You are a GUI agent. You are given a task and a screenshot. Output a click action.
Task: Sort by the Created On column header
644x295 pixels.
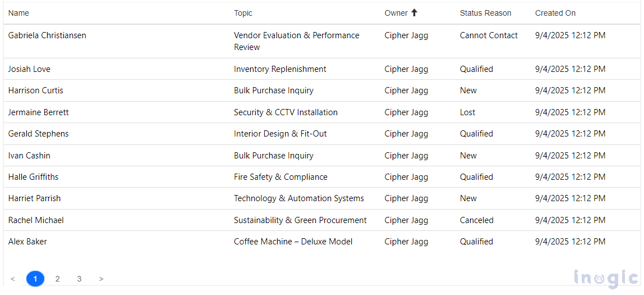(555, 13)
